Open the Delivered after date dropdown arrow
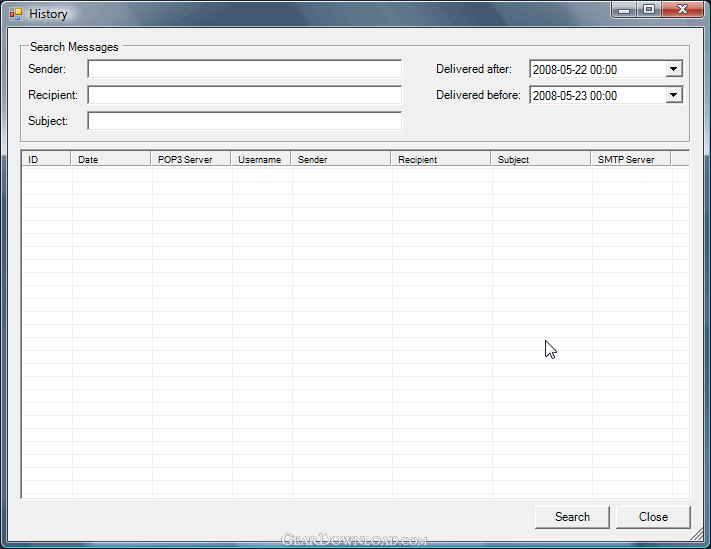 pos(674,69)
